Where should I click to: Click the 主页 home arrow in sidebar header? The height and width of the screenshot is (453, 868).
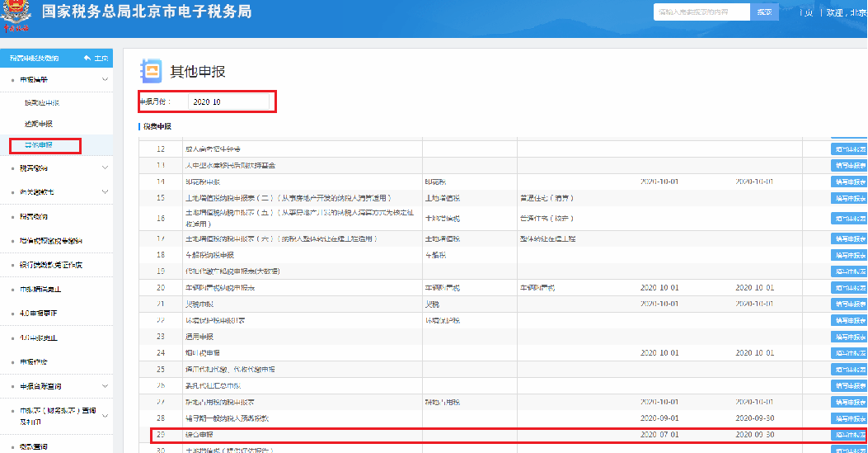point(96,58)
